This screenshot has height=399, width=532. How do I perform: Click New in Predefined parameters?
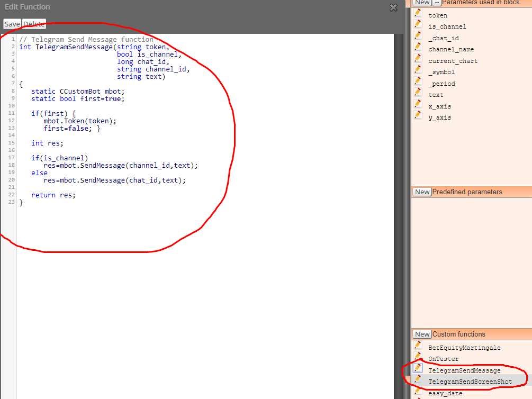coord(422,192)
